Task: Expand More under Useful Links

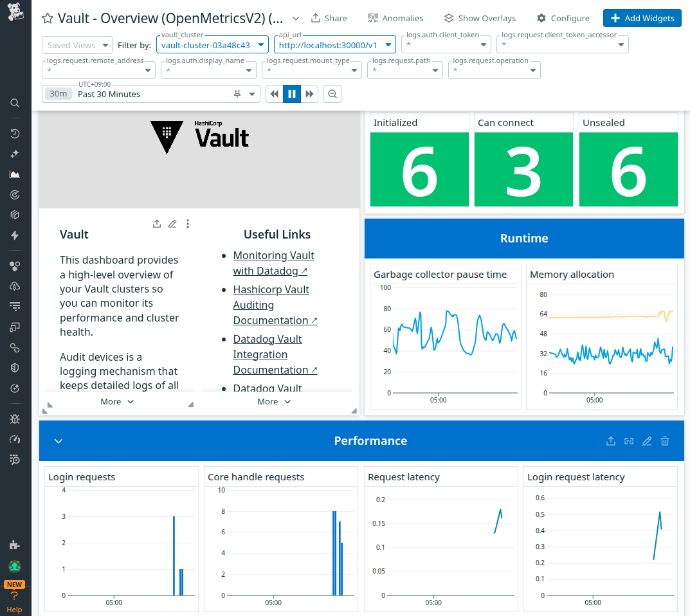Action: (x=274, y=402)
